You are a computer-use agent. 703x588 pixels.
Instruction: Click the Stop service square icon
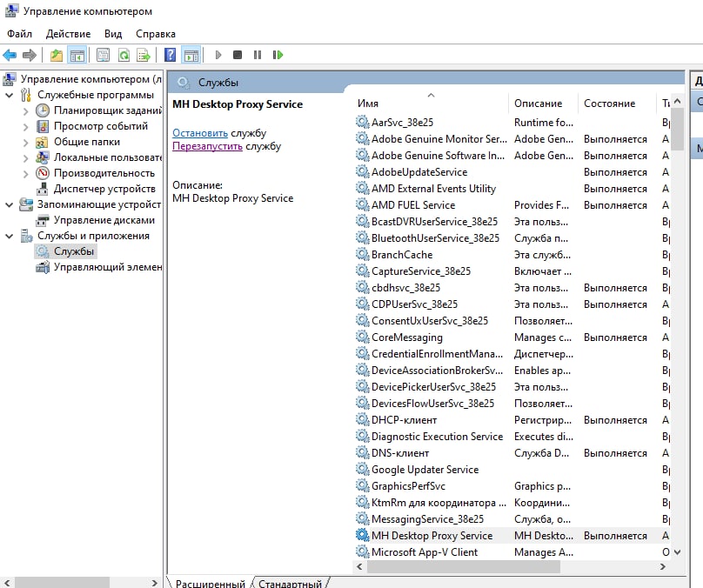(238, 55)
